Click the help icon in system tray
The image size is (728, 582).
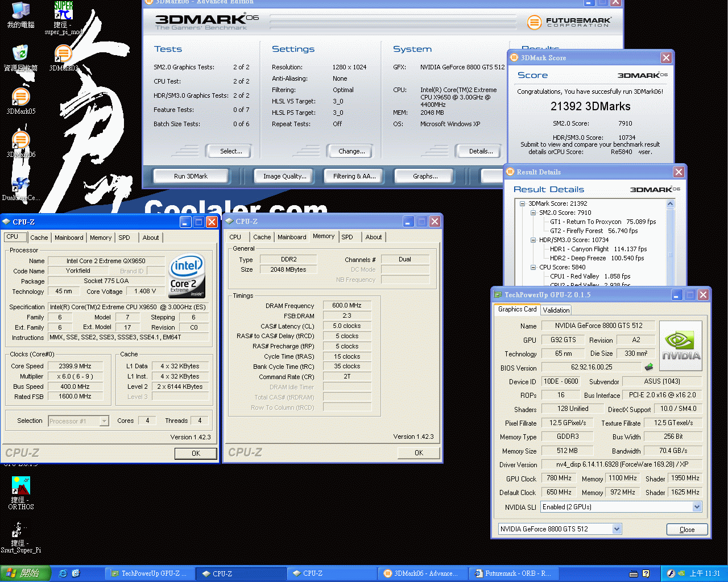click(x=646, y=573)
